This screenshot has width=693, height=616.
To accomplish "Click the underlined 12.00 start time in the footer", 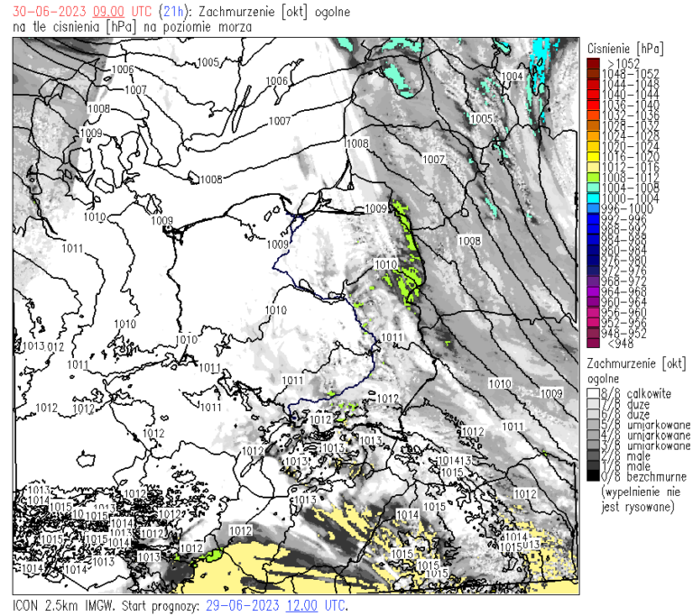I will [x=302, y=605].
